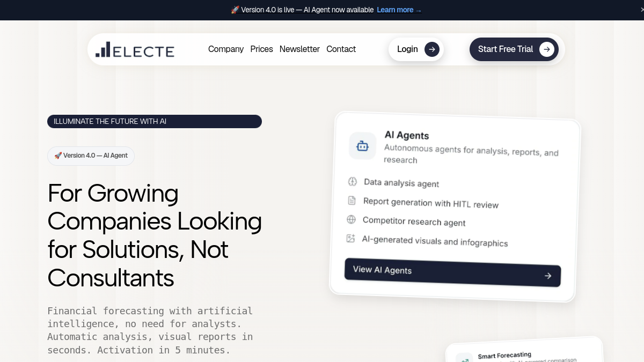This screenshot has height=362, width=644.
Task: Click the globe icon beside Competitor research agent
Action: (351, 219)
